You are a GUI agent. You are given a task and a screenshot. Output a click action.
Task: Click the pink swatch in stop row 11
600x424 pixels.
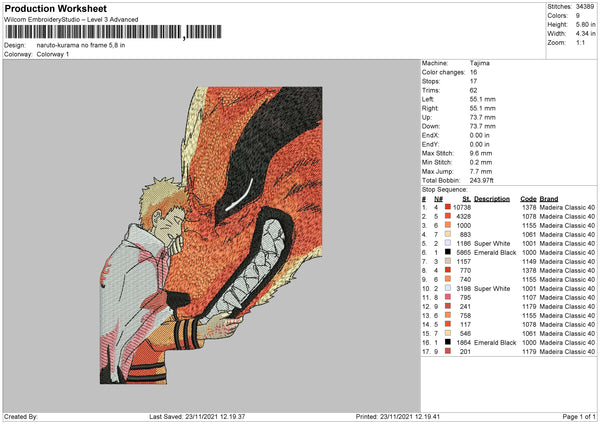(448, 297)
